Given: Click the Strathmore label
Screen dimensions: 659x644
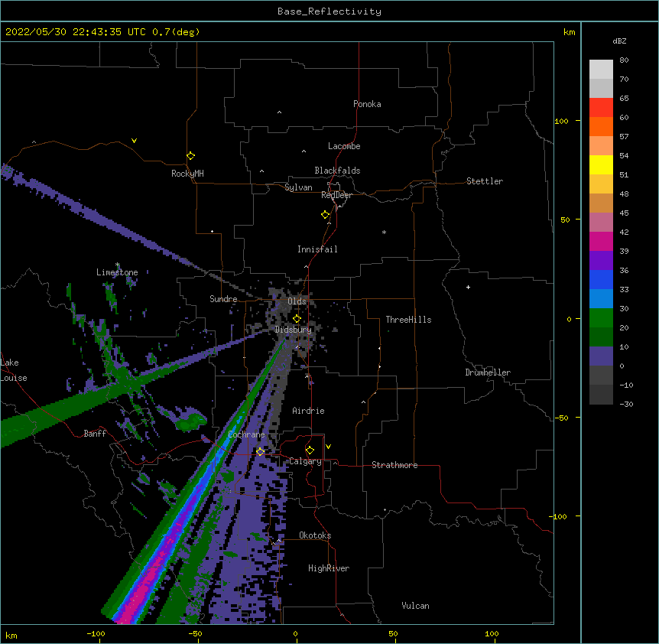Looking at the screenshot, I should pyautogui.click(x=394, y=465).
